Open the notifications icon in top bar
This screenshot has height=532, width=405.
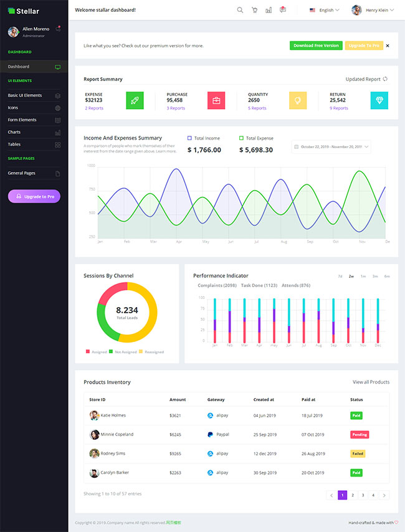coord(283,10)
